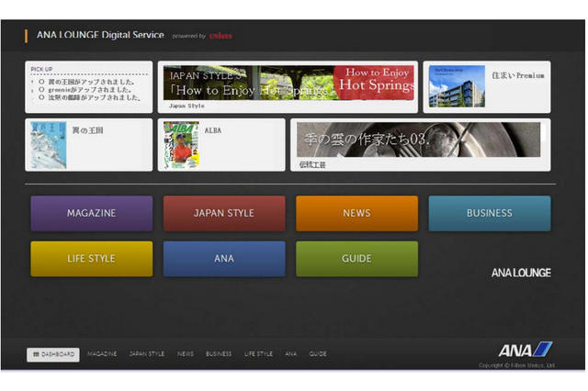Select BUSINESS in bottom navigation bar
The width and height of the screenshot is (588, 391).
click(x=219, y=354)
